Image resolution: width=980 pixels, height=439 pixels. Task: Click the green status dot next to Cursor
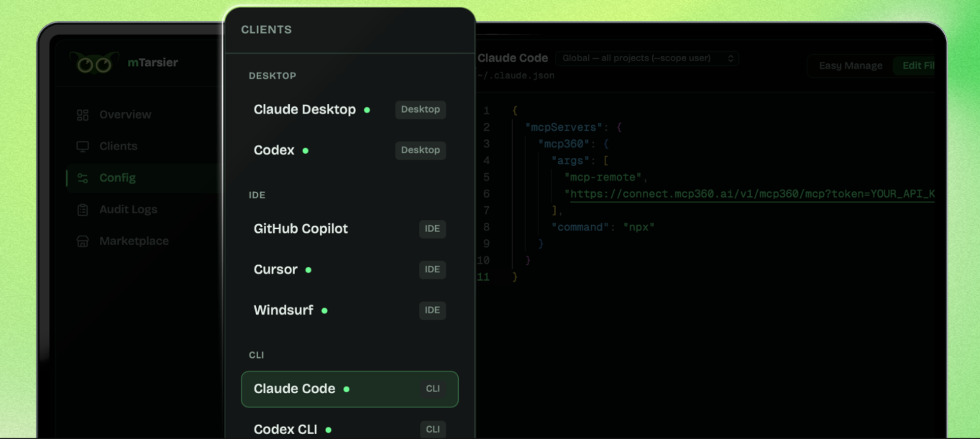pyautogui.click(x=308, y=270)
